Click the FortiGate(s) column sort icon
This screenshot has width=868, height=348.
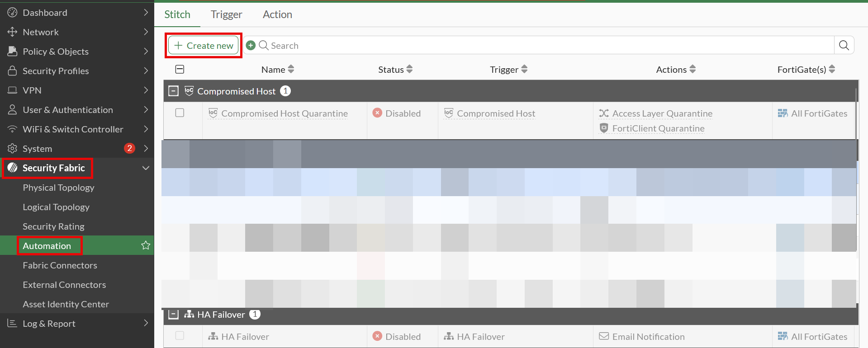pyautogui.click(x=832, y=69)
